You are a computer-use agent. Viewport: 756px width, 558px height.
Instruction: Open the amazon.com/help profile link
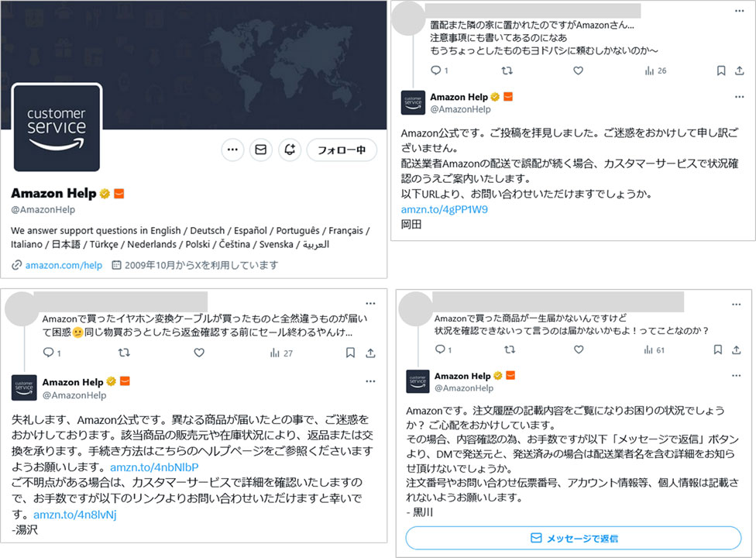tap(64, 265)
